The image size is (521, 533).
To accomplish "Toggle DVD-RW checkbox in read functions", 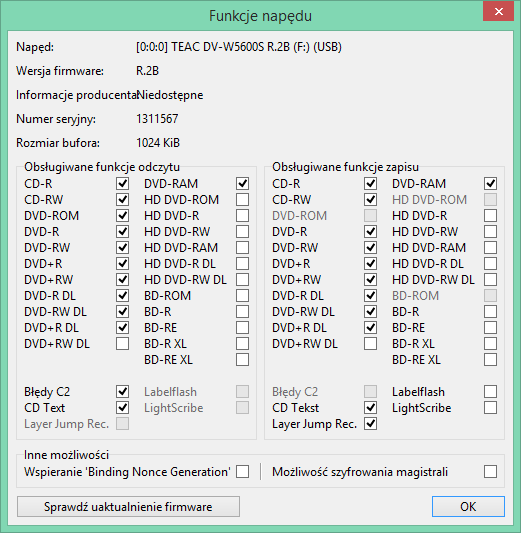I will pos(122,247).
